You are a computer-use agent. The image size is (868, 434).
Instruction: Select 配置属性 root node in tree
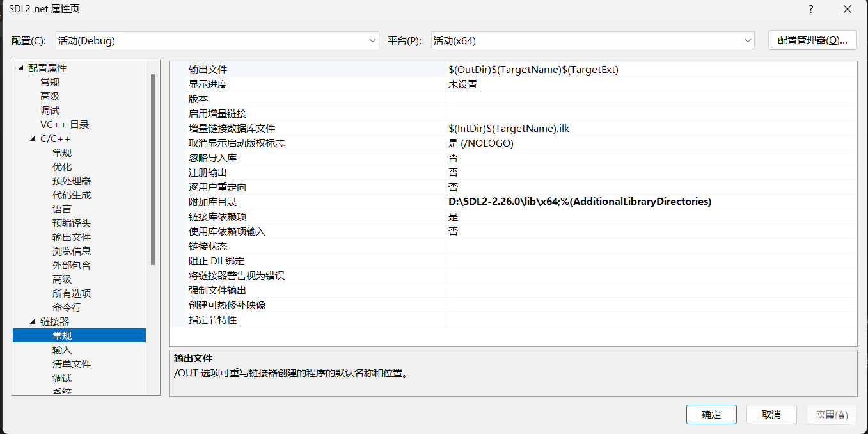(x=47, y=68)
